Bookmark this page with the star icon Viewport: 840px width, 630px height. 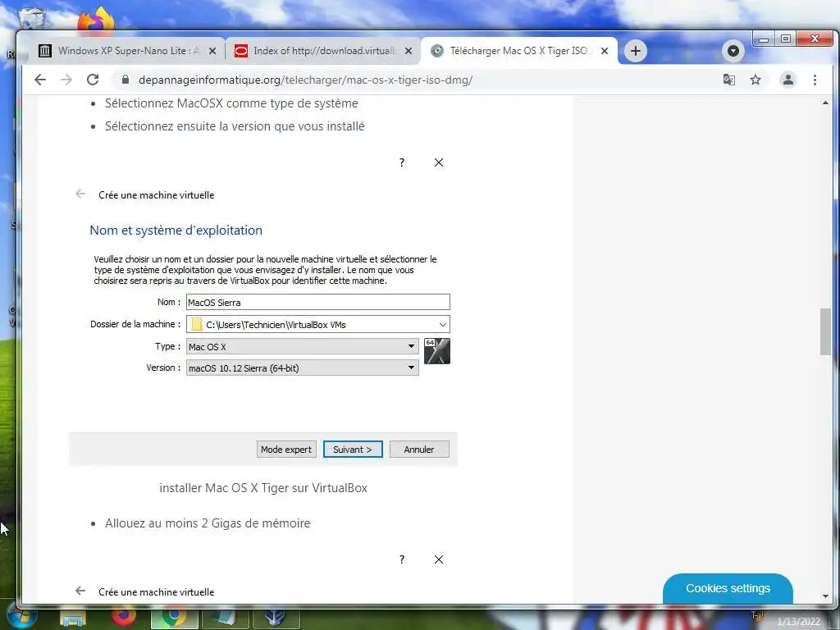coord(756,80)
